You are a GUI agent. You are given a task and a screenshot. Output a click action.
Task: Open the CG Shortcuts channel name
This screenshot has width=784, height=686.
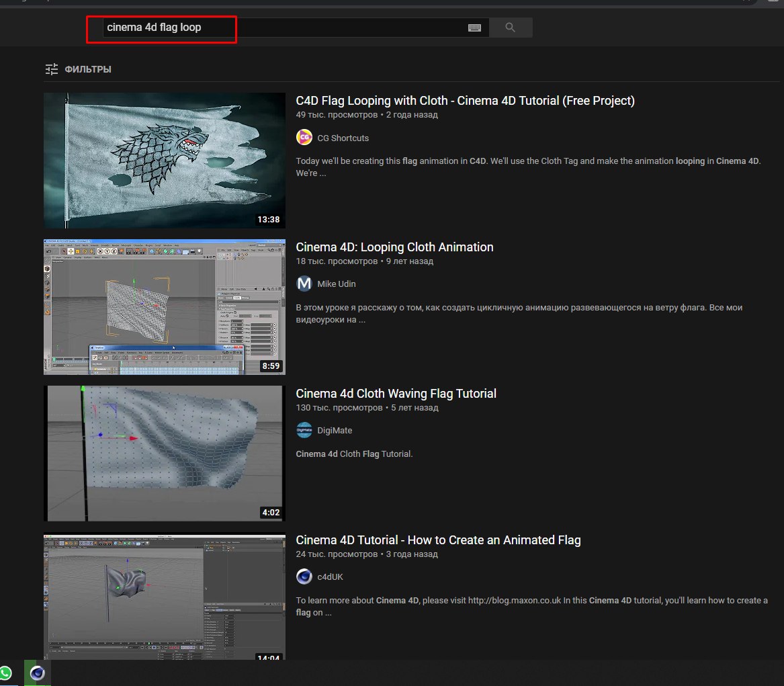point(343,138)
